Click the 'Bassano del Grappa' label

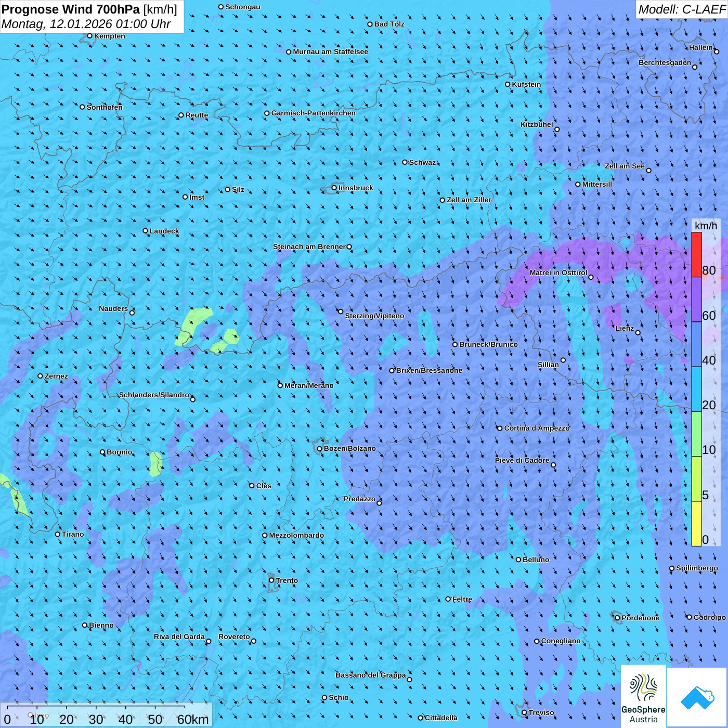(371, 675)
